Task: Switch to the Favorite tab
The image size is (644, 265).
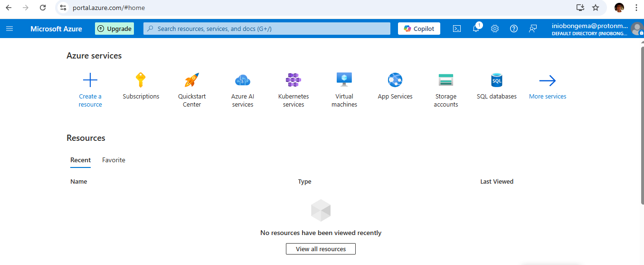Action: coord(114,160)
